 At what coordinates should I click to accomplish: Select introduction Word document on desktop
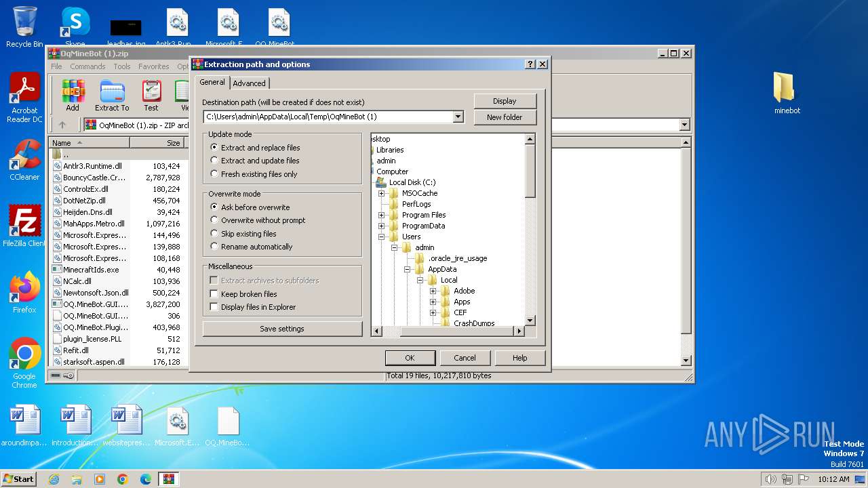click(x=75, y=426)
